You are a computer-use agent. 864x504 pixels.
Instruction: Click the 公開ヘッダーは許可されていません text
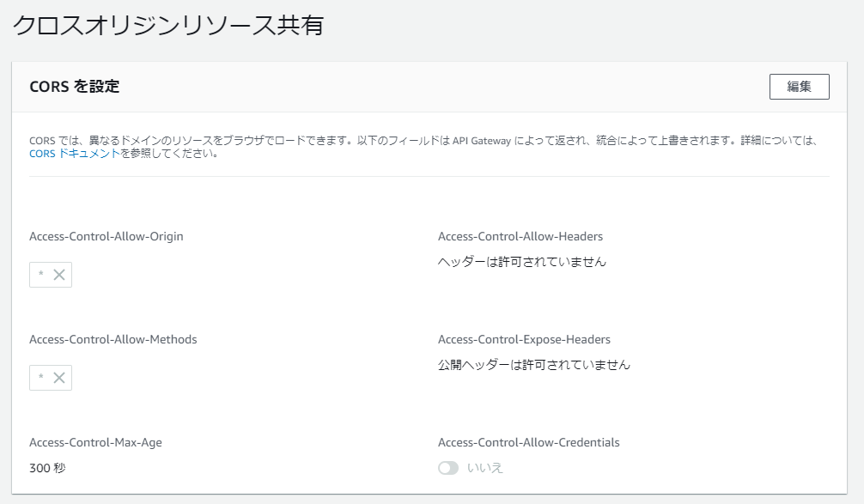[533, 365]
